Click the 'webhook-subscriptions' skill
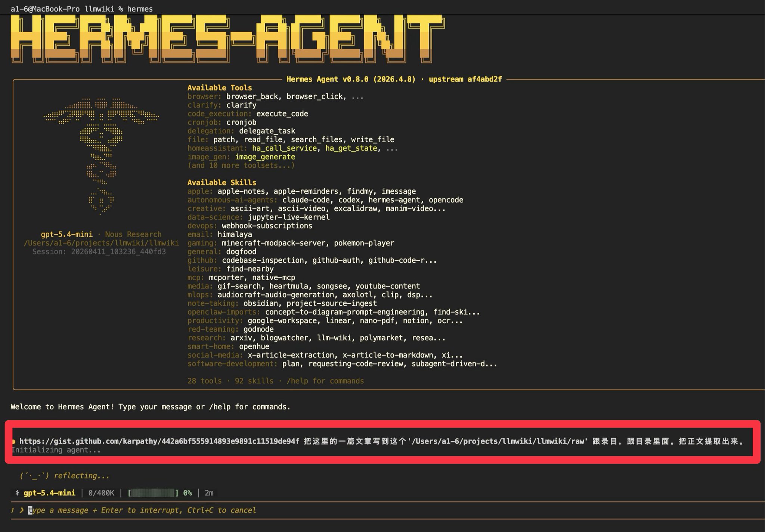This screenshot has width=765, height=532. pos(267,226)
